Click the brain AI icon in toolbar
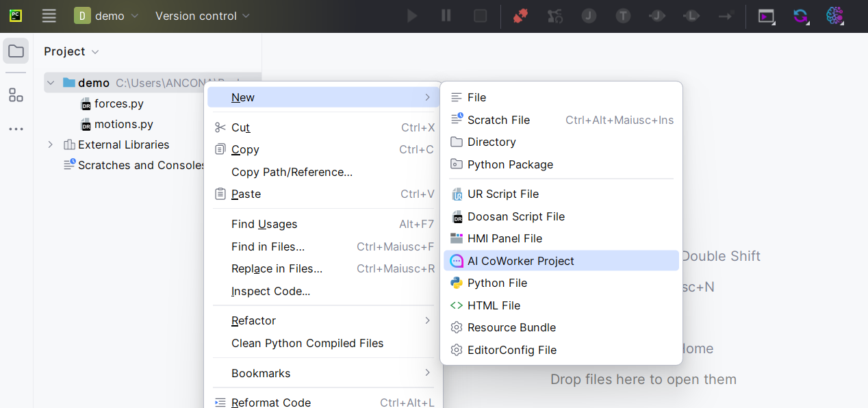The height and width of the screenshot is (408, 868). [834, 16]
